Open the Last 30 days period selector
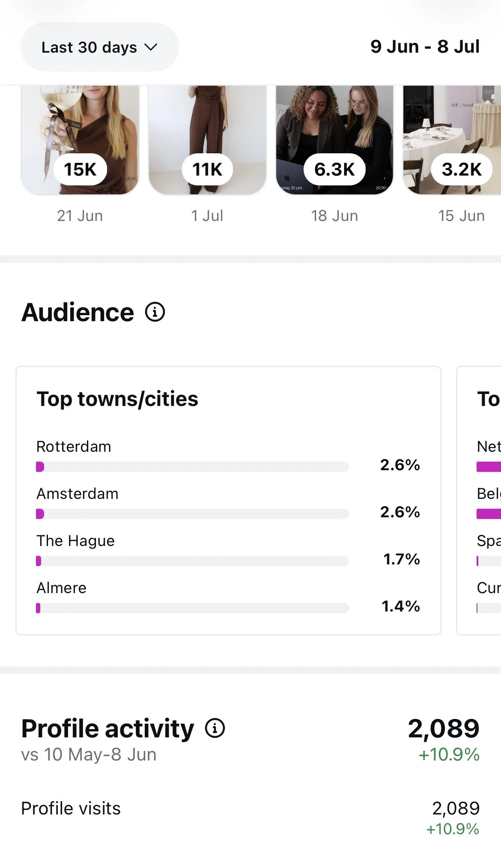This screenshot has width=501, height=868. tap(99, 47)
